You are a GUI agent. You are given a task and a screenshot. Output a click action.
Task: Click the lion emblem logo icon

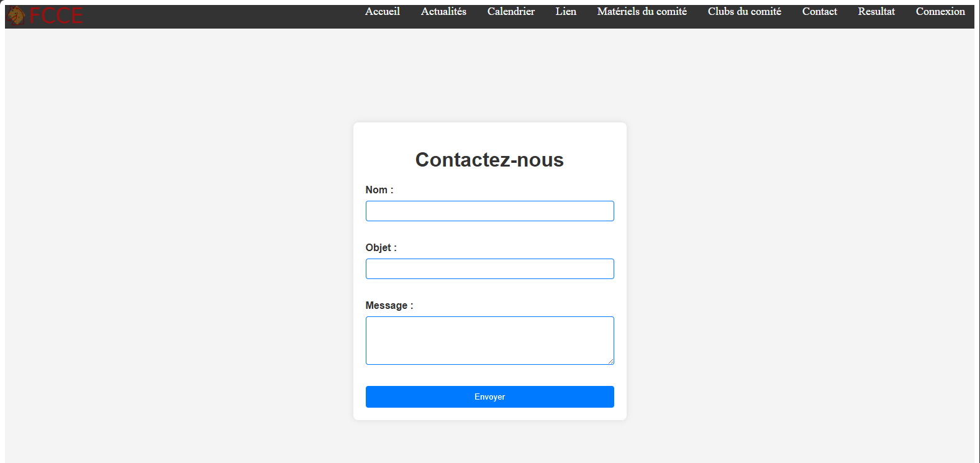click(x=16, y=16)
